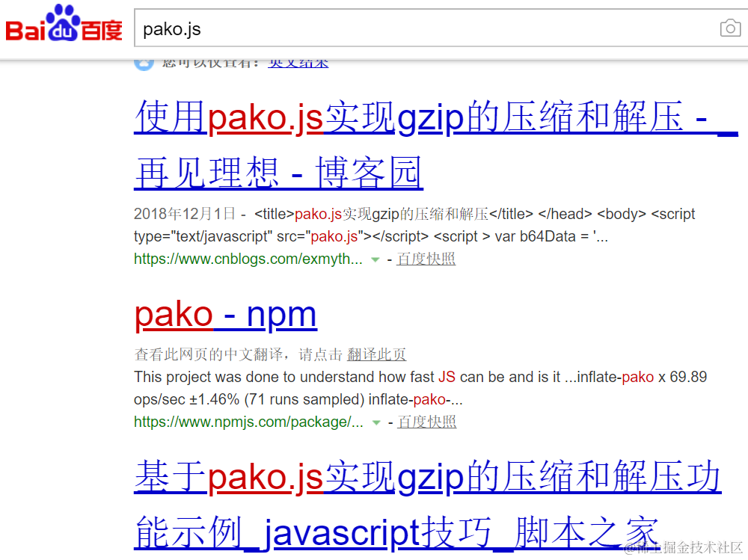The height and width of the screenshot is (560, 748).
Task: Click the green https://www.cnblogs.com/exmyth... URL
Action: point(248,259)
